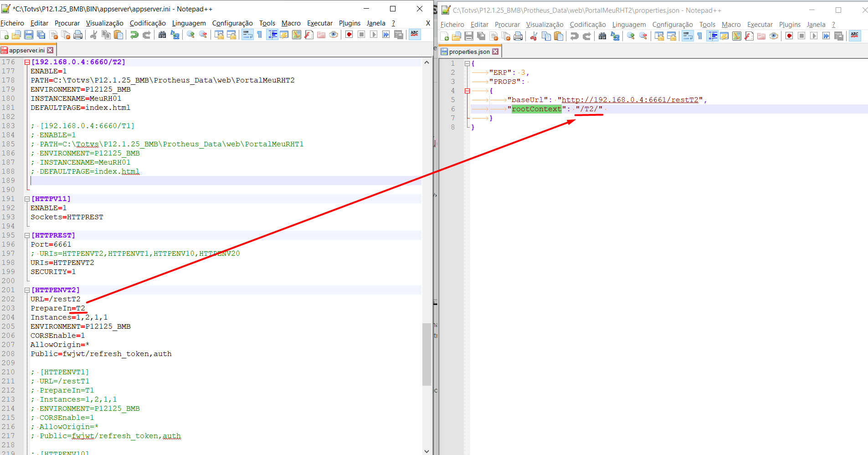Collapse the [HTTPREST] section fold marker

pyautogui.click(x=27, y=235)
